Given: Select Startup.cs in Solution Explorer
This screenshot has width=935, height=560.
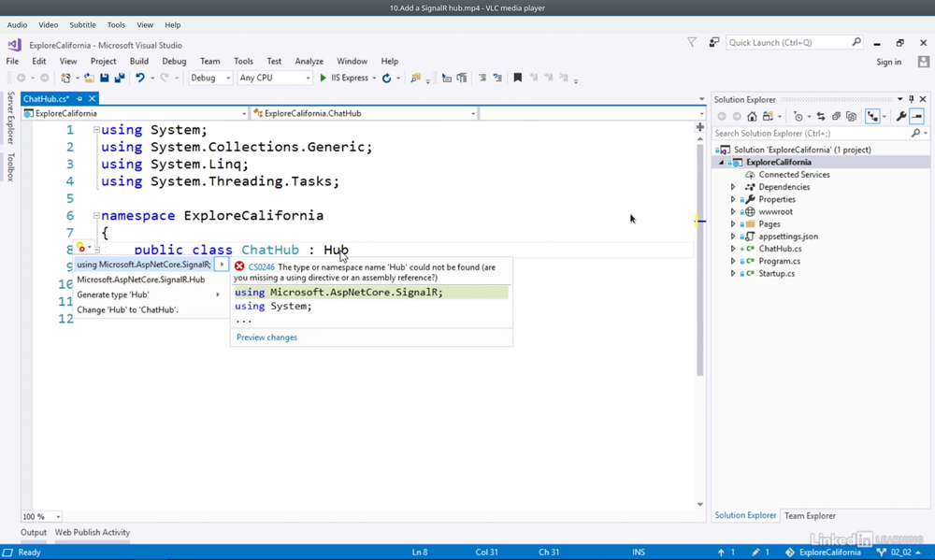Looking at the screenshot, I should pos(776,273).
